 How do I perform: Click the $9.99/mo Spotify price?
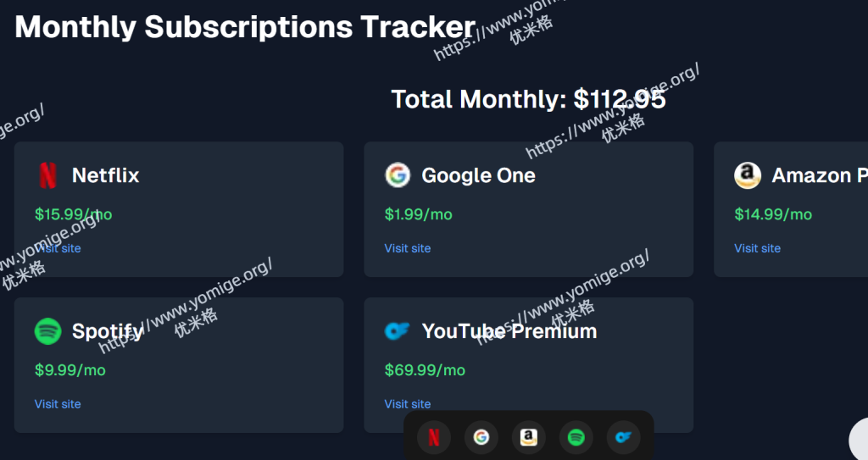click(x=70, y=370)
